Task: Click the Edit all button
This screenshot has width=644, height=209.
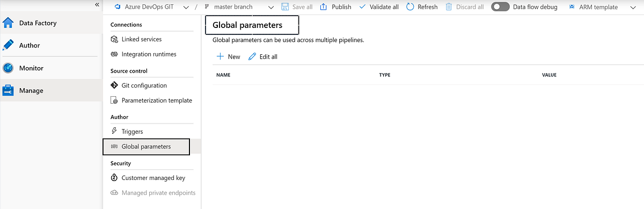Action: point(263,56)
